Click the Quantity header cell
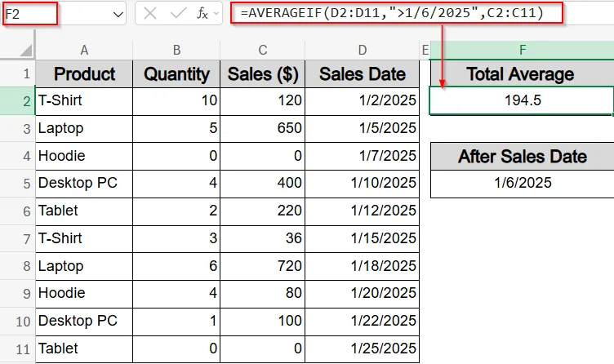The height and width of the screenshot is (364, 614). [176, 73]
